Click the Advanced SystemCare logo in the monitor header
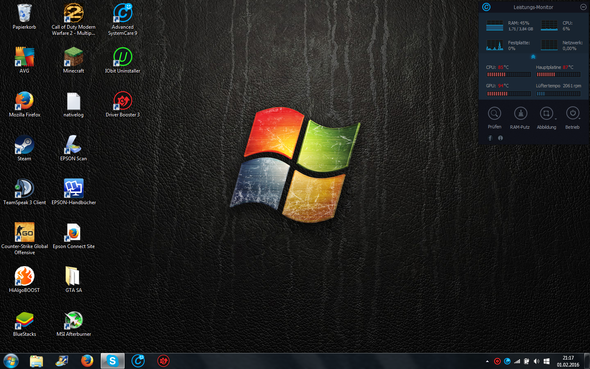 [487, 7]
